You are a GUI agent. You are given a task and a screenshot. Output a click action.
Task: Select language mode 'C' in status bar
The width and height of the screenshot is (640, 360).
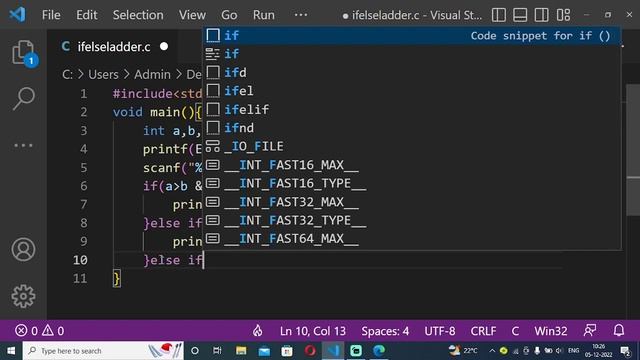click(515, 331)
